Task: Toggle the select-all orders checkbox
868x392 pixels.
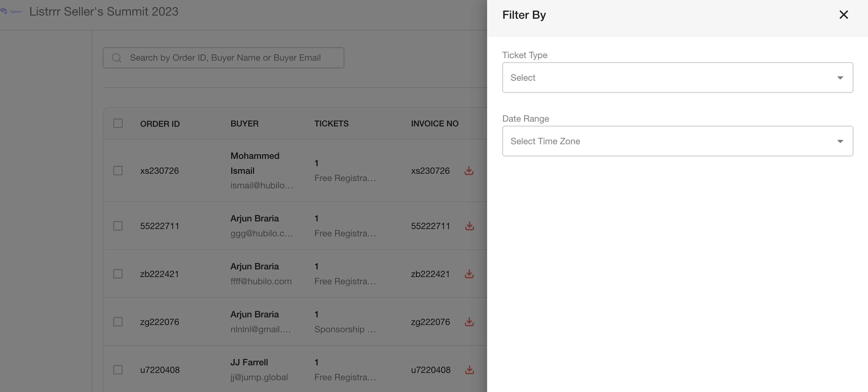Action: click(x=118, y=123)
